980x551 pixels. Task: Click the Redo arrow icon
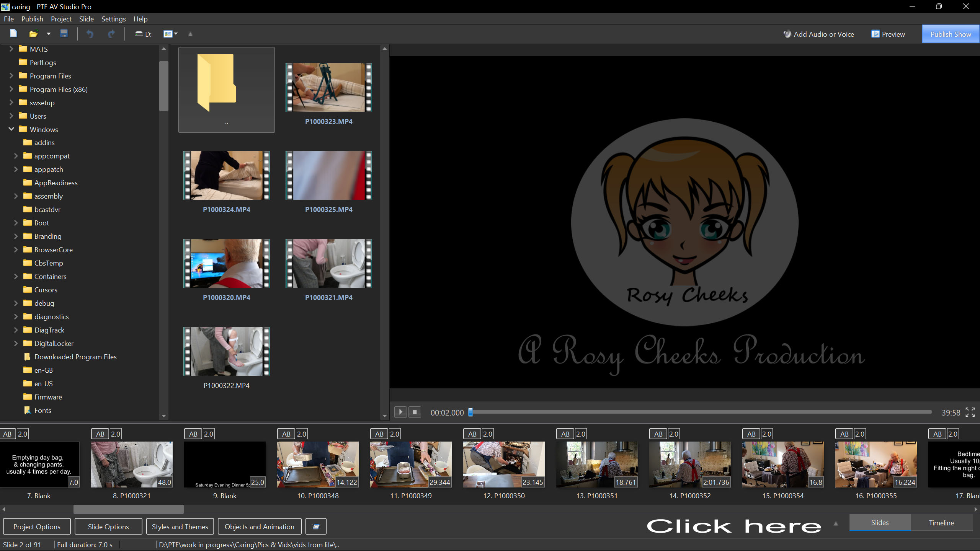[111, 34]
